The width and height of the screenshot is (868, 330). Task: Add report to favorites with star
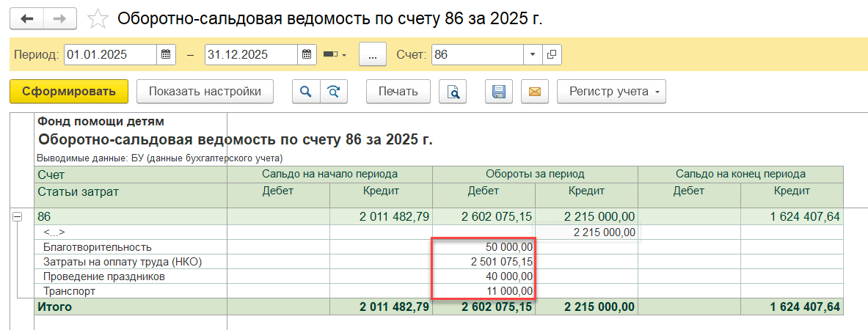point(98,19)
